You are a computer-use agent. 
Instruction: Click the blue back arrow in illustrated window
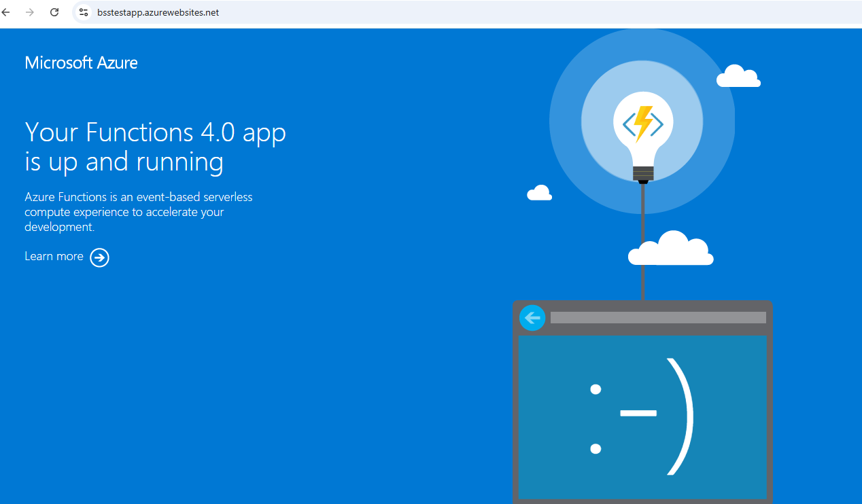(532, 317)
